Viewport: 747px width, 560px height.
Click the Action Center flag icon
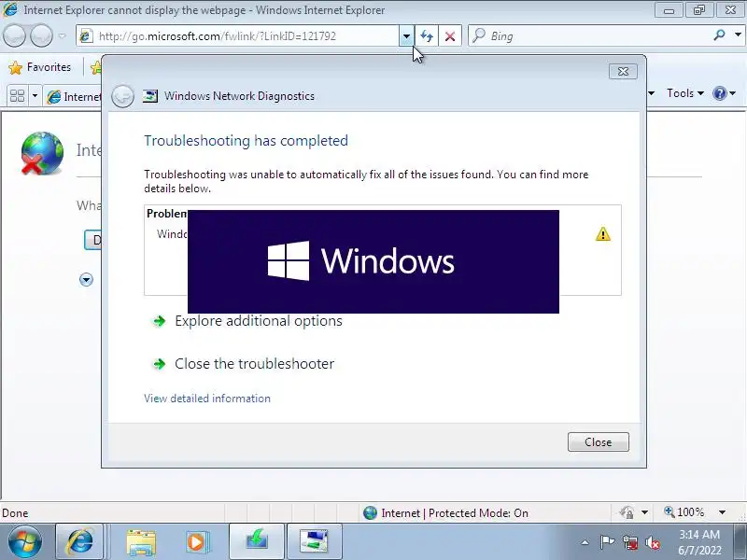[x=607, y=542]
